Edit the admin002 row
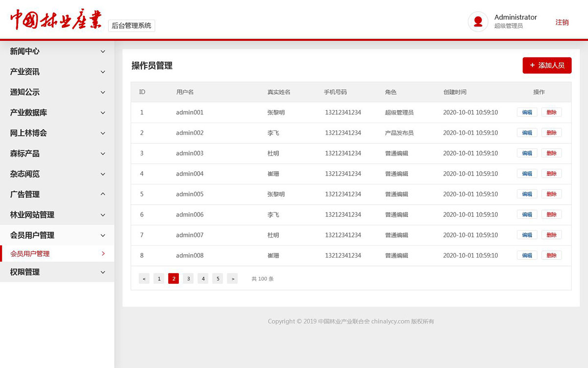Image resolution: width=588 pixels, height=368 pixels. pyautogui.click(x=527, y=132)
